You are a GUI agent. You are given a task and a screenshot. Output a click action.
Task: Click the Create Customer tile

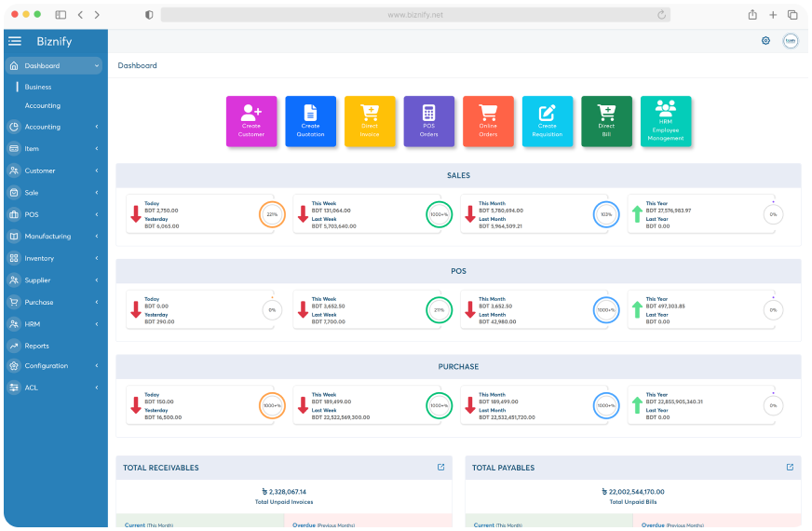tap(251, 121)
